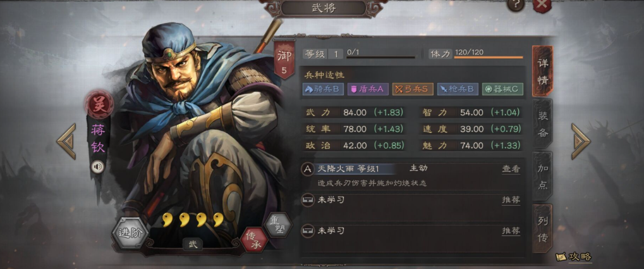
Task: Open the 列传 tab
Action: (x=543, y=228)
